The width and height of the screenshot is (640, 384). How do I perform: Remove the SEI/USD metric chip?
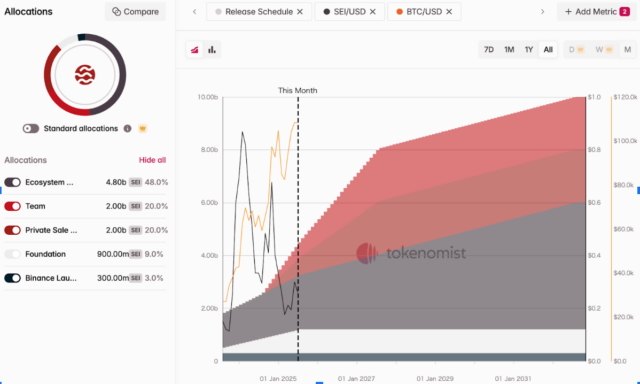click(373, 12)
